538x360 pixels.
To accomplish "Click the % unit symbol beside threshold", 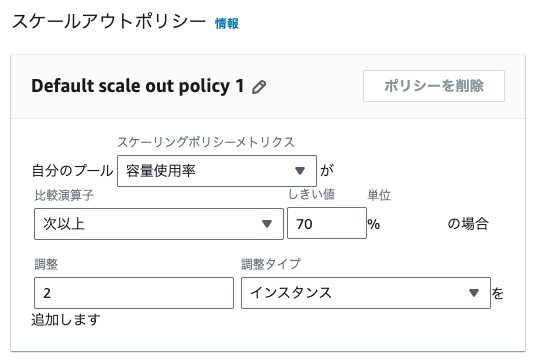I will point(374,224).
